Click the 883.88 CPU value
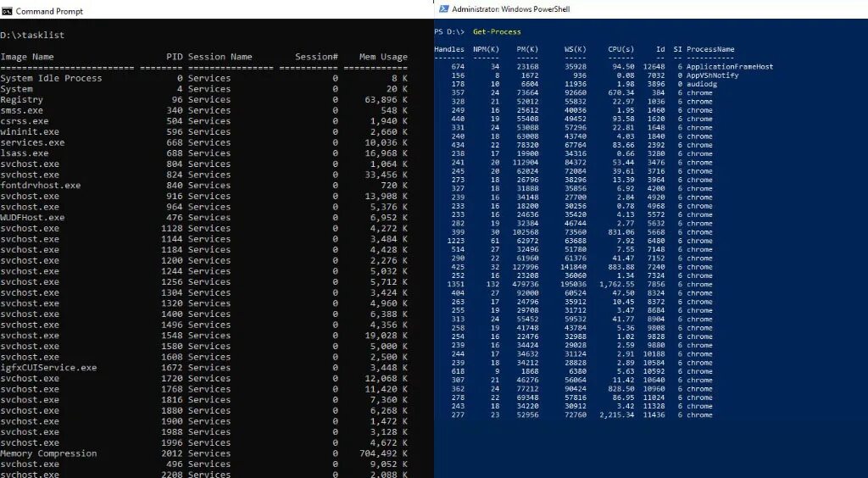This screenshot has height=478, width=868. coord(621,267)
